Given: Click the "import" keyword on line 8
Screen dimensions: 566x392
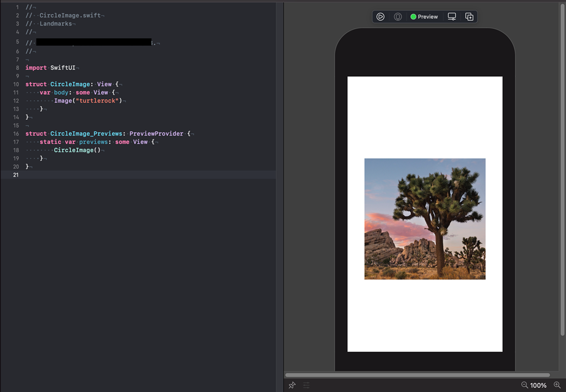Looking at the screenshot, I should [x=36, y=68].
